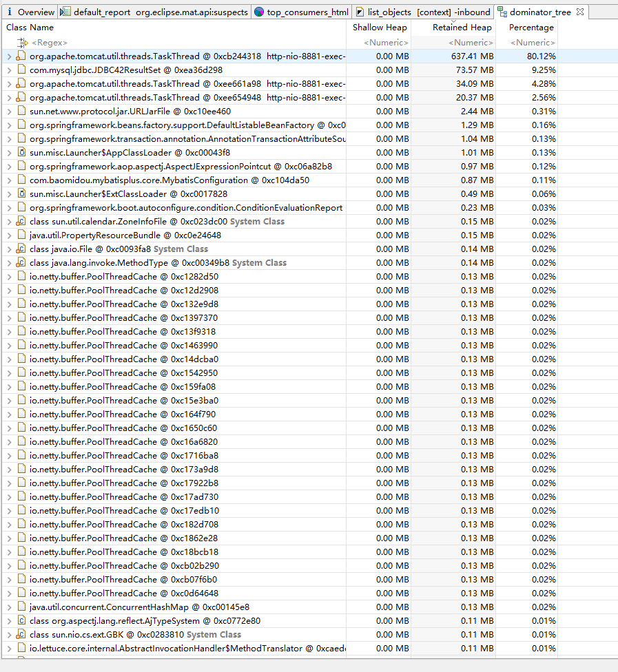The height and width of the screenshot is (672, 618).
Task: Click object icon of PropertyResourceBundle row
Action: click(21, 235)
